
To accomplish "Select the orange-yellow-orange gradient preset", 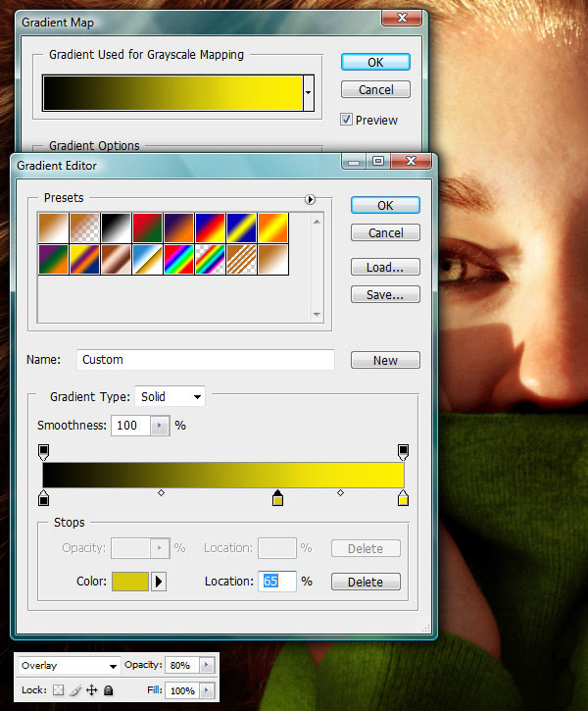I will coord(272,229).
